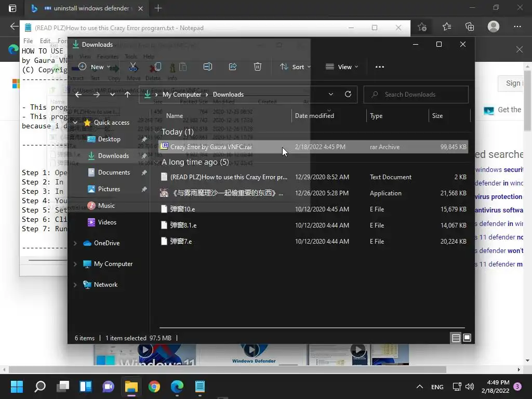Open Task View on the taskbar
Image resolution: width=532 pixels, height=399 pixels.
pos(63,387)
